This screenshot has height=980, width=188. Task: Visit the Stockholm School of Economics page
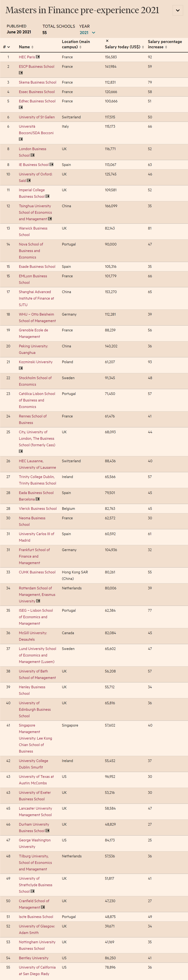coord(35,381)
